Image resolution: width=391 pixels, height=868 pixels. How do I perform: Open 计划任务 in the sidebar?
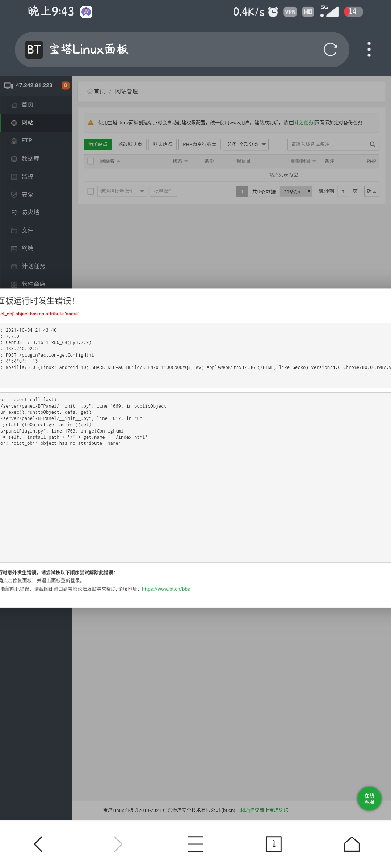(x=36, y=266)
